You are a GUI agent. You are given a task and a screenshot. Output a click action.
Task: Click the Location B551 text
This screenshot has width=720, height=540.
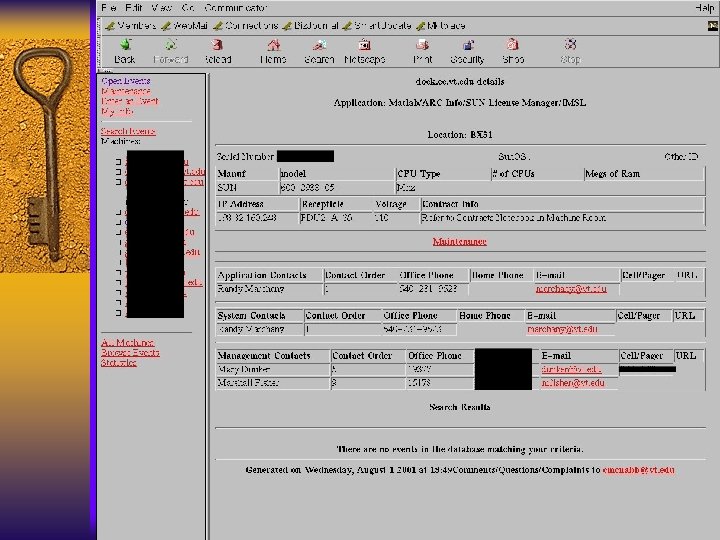click(x=460, y=135)
